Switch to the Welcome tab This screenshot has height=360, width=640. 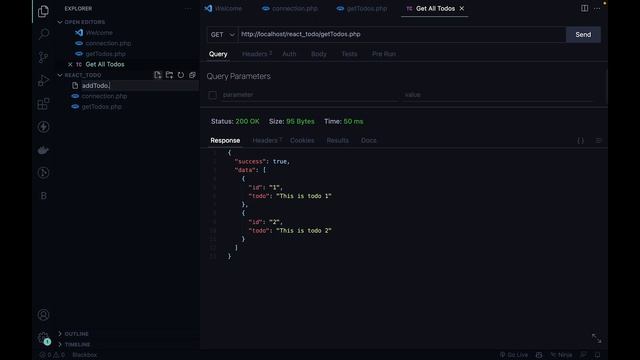click(x=223, y=9)
